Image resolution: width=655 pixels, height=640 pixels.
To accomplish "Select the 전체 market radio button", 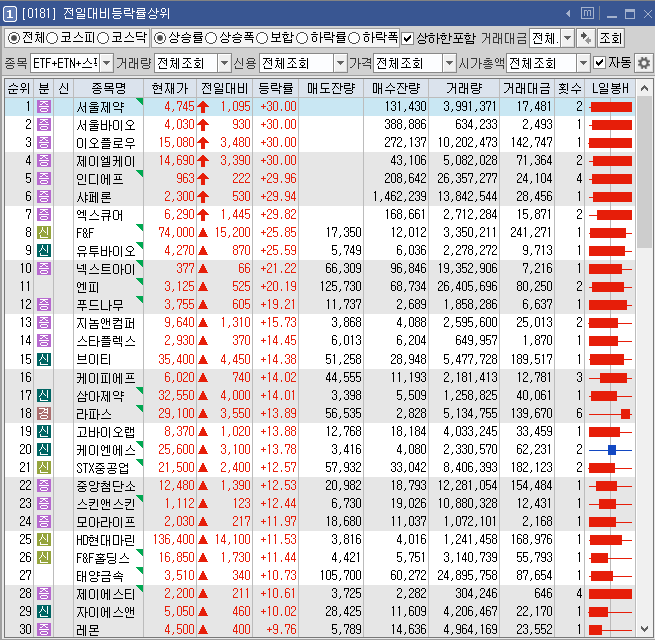I will pos(14,38).
